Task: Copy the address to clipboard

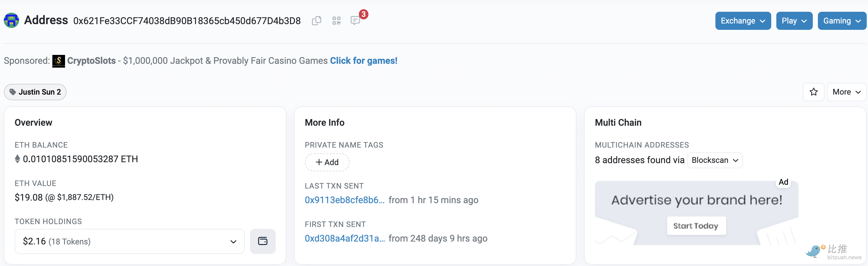Action: coord(316,21)
